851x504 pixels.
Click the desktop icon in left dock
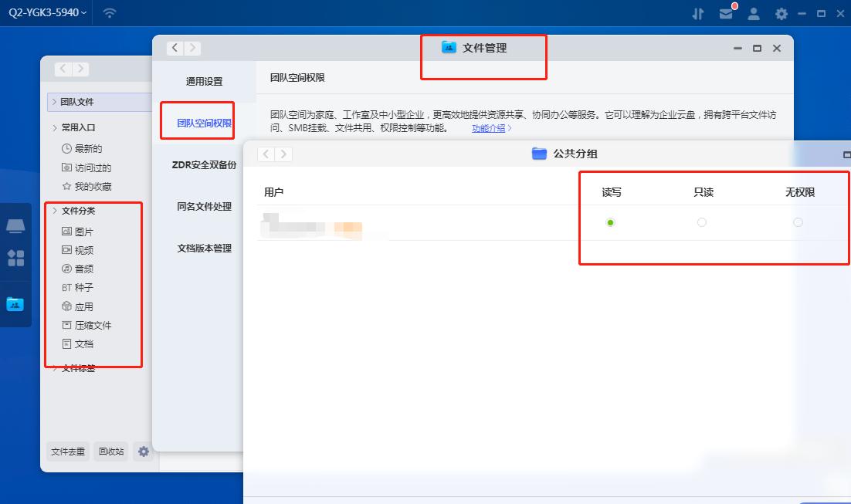pos(15,225)
